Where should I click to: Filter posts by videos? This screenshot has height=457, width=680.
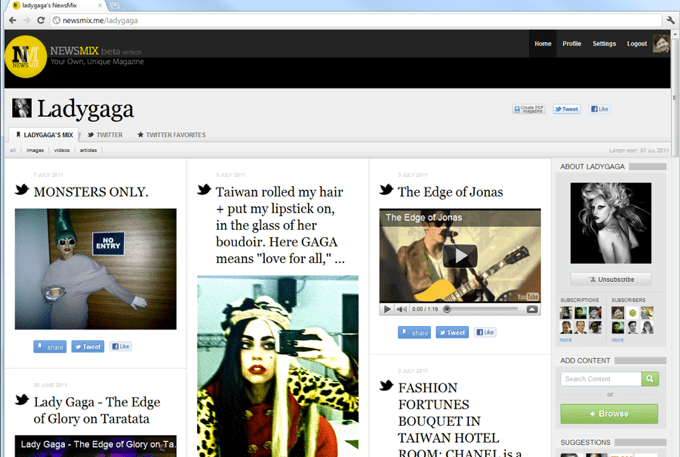tap(62, 150)
